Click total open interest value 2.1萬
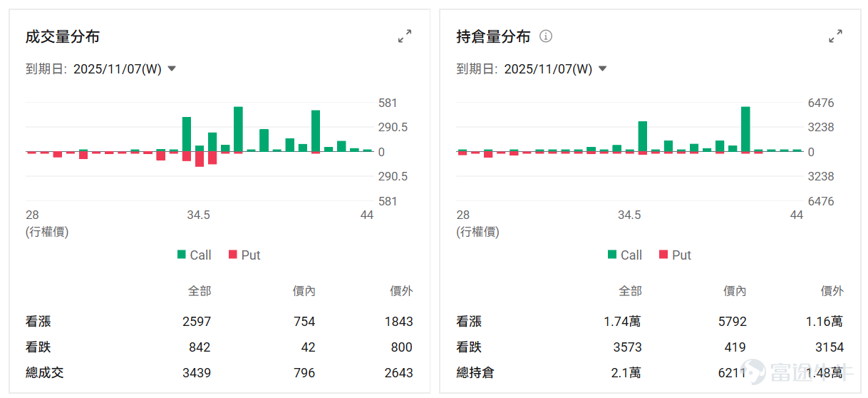Image resolution: width=868 pixels, height=398 pixels. tap(626, 372)
